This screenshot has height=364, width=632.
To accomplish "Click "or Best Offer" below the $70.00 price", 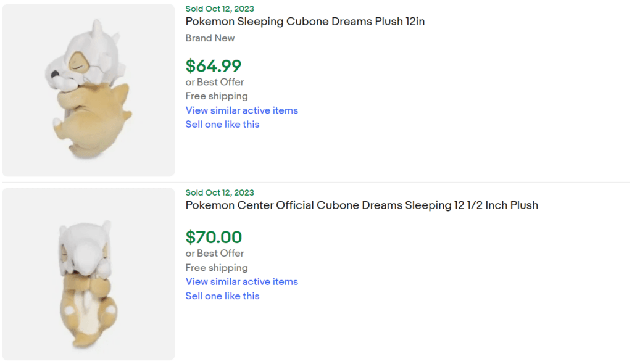I will pyautogui.click(x=214, y=253).
